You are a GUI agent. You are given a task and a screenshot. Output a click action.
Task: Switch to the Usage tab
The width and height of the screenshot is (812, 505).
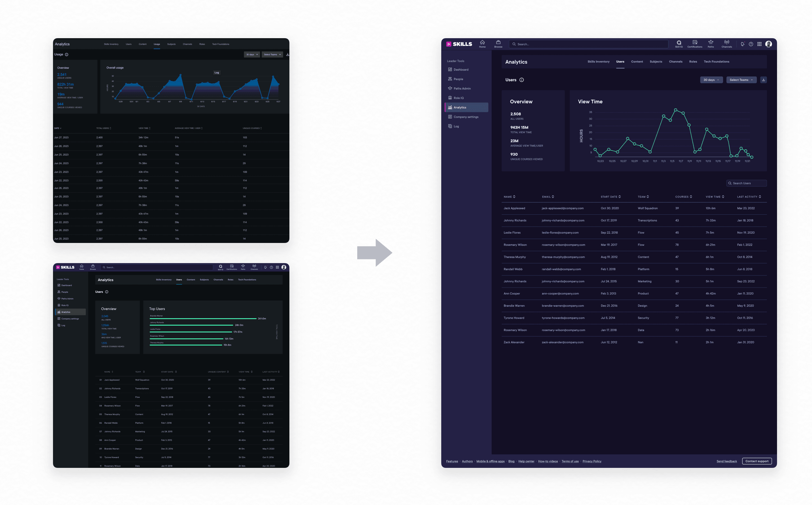(x=157, y=44)
